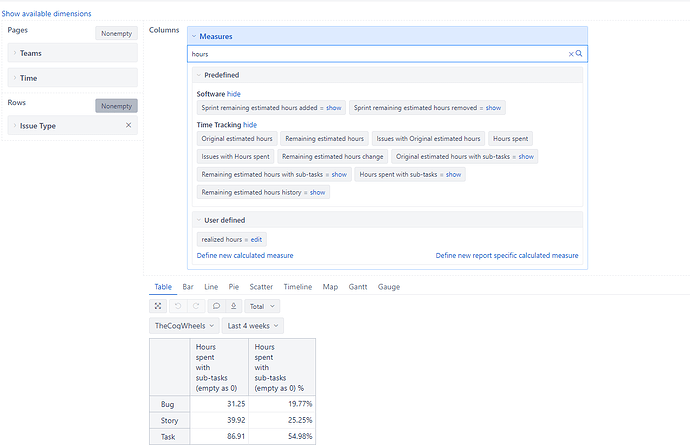The width and height of the screenshot is (690, 447).
Task: Click the 39.92 cell
Action: coord(219,420)
